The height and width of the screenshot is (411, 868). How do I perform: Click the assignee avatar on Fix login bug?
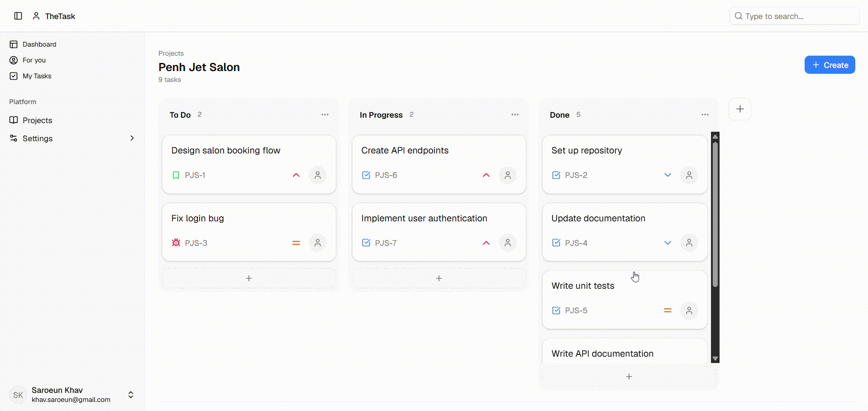[318, 243]
